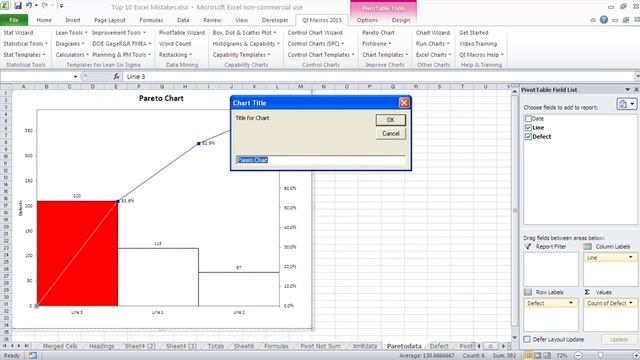Image resolution: width=640 pixels, height=360 pixels.
Task: Close the Chart Title dialog with red X
Action: pyautogui.click(x=404, y=103)
